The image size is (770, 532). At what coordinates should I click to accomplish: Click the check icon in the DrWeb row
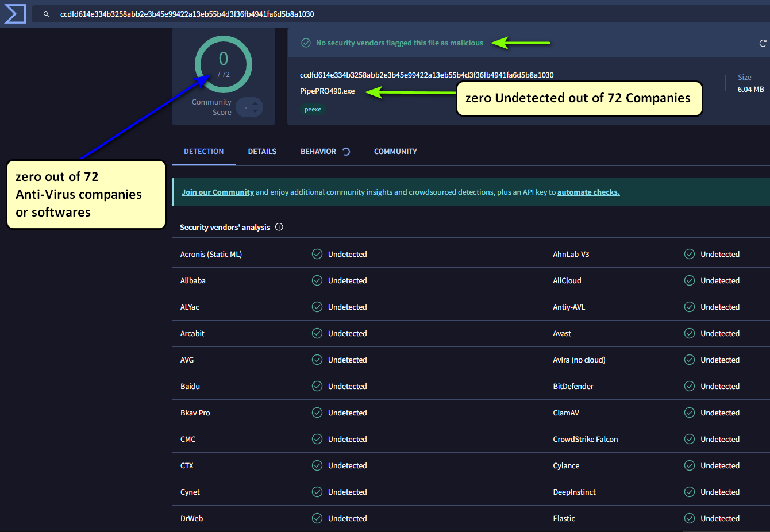(317, 518)
